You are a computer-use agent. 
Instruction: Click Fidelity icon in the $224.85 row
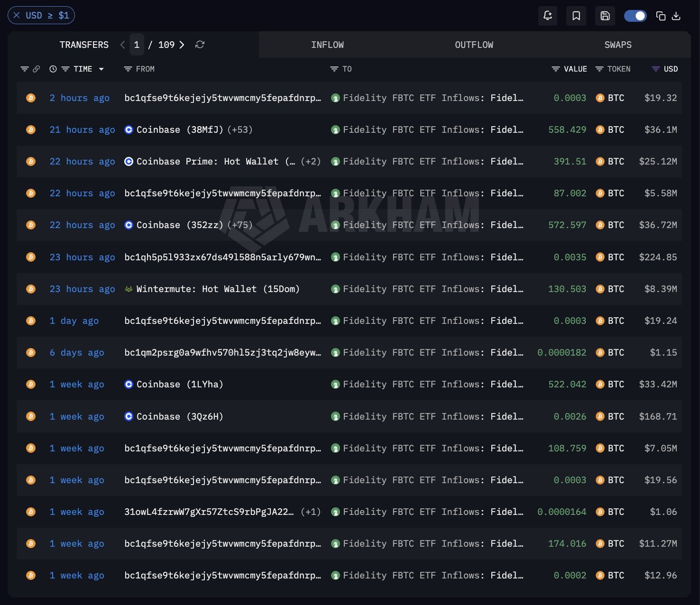(x=335, y=257)
